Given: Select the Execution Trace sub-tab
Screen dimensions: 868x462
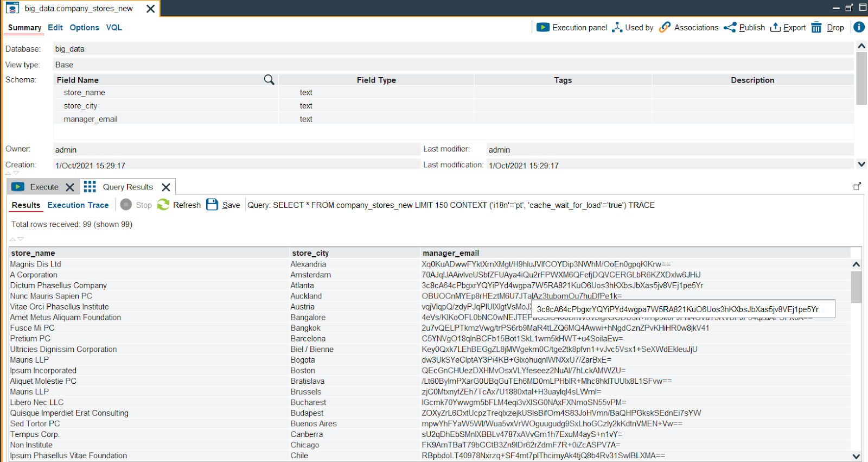Looking at the screenshot, I should pyautogui.click(x=78, y=205).
